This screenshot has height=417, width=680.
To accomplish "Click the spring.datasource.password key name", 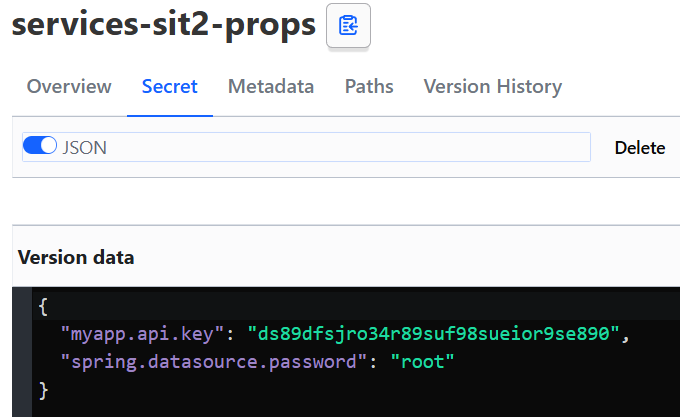I will 213,361.
